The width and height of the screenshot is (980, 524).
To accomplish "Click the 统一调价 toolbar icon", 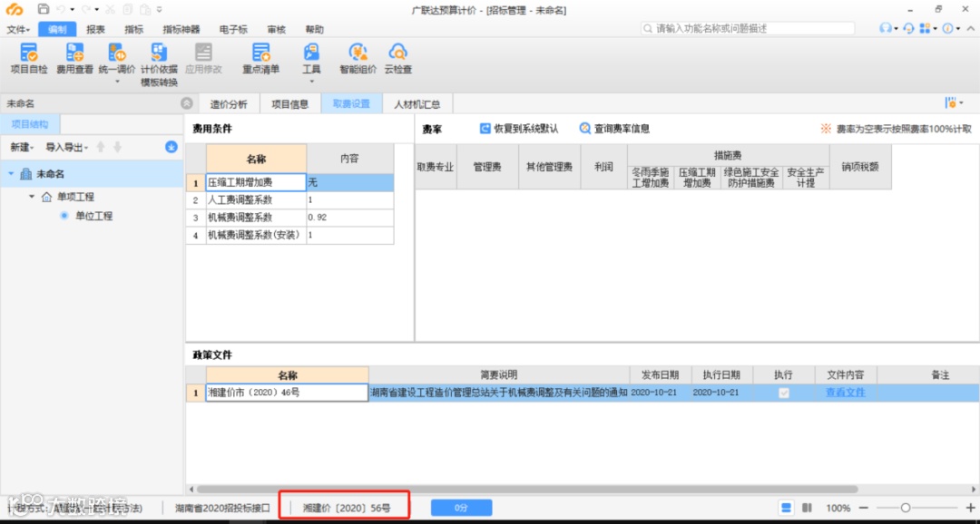I will coord(117,53).
